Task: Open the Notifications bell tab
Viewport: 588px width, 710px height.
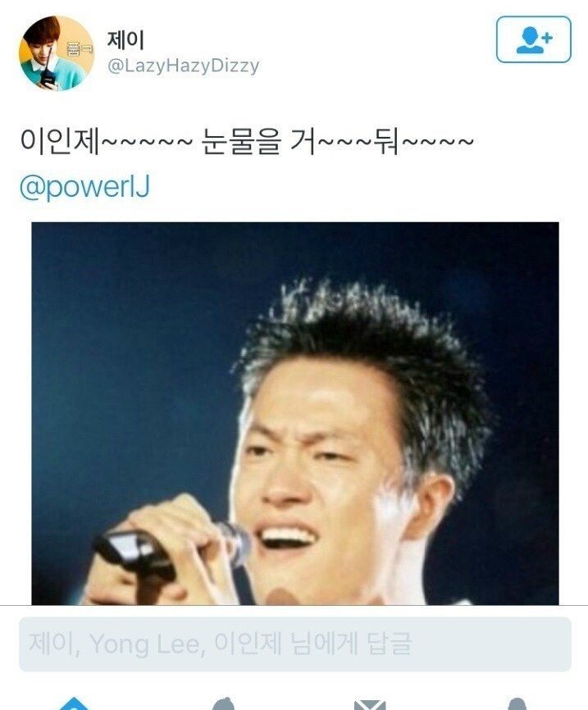Action: click(223, 703)
